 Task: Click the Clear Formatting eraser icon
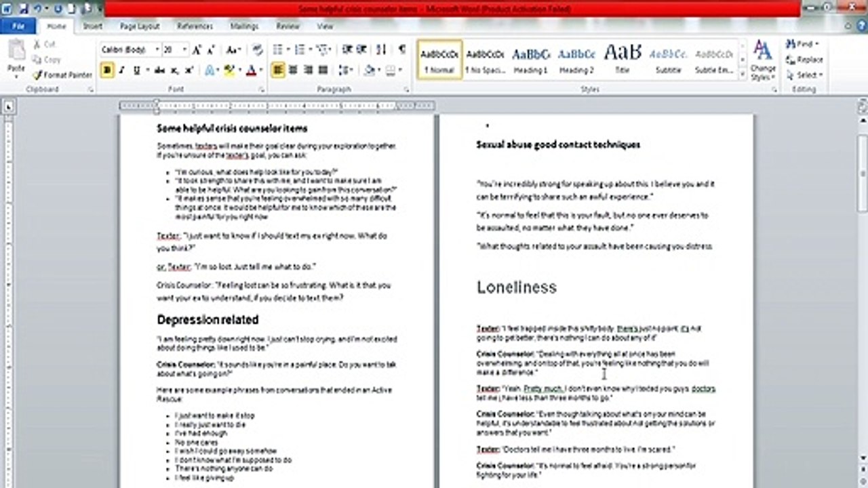tap(258, 50)
